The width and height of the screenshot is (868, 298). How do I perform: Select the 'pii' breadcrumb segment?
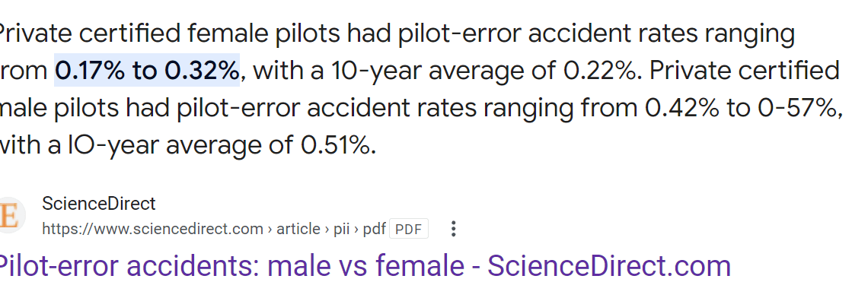(x=341, y=229)
